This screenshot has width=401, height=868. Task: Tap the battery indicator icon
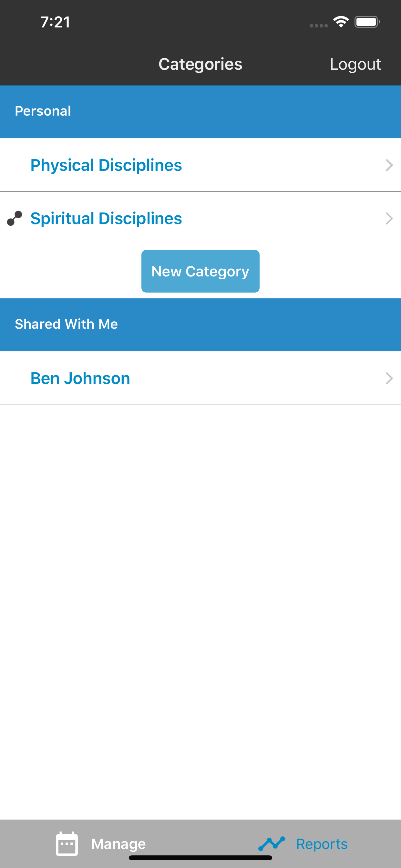[367, 22]
